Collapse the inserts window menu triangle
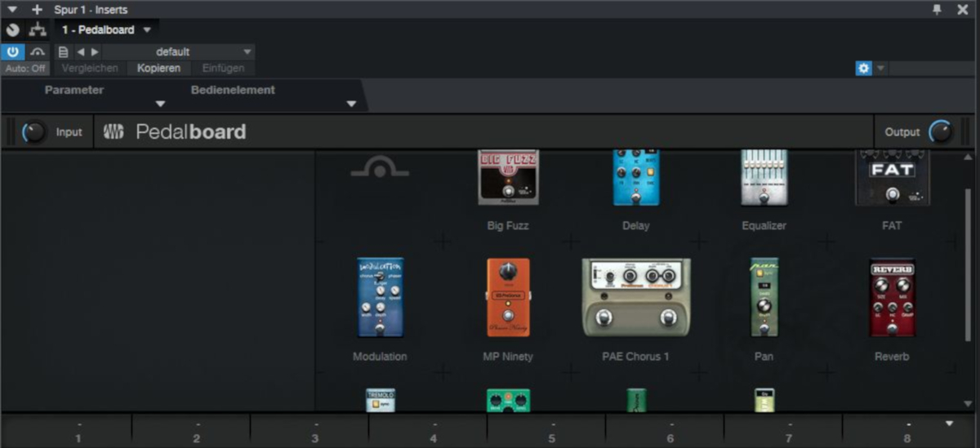The height and width of the screenshot is (448, 980). tap(11, 9)
